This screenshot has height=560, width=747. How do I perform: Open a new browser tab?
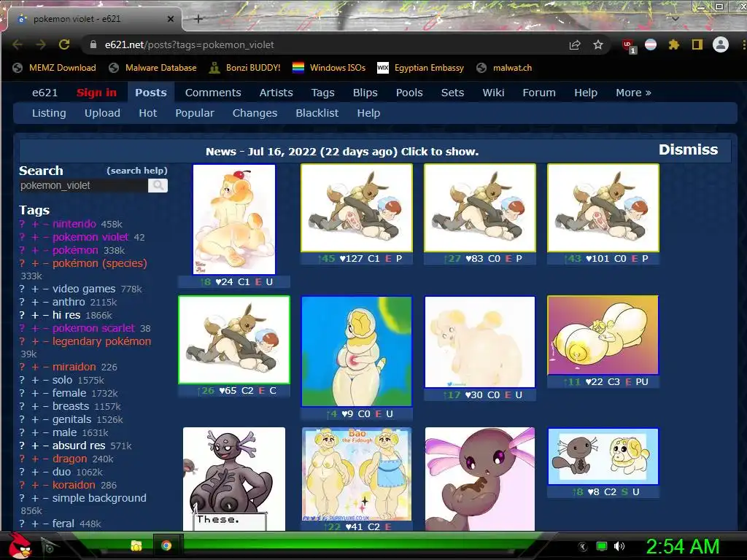(x=198, y=19)
